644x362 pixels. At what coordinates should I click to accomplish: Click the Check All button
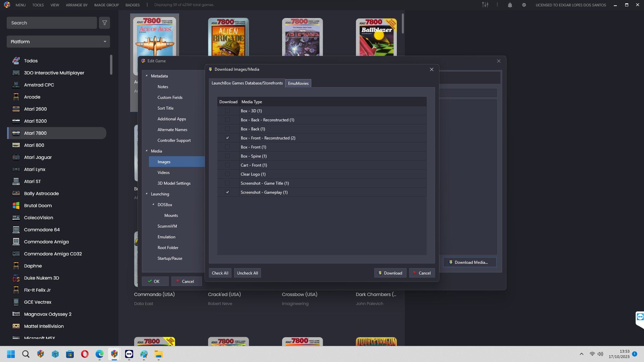220,273
